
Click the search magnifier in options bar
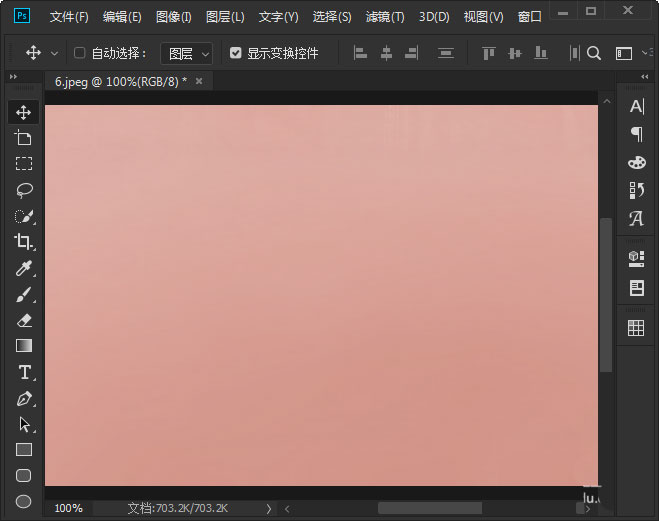coord(594,53)
